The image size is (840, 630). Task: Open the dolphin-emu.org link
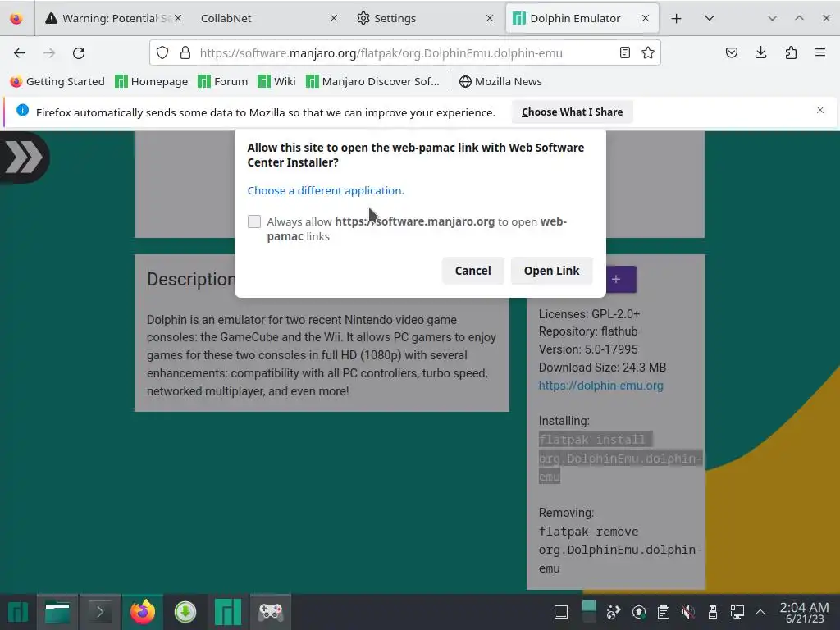click(x=601, y=386)
